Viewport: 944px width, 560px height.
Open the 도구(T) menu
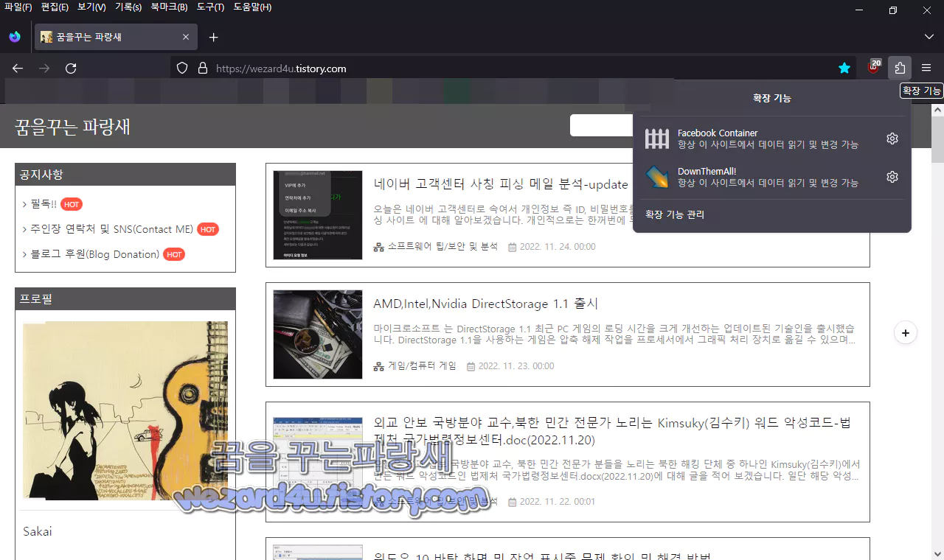tap(210, 7)
